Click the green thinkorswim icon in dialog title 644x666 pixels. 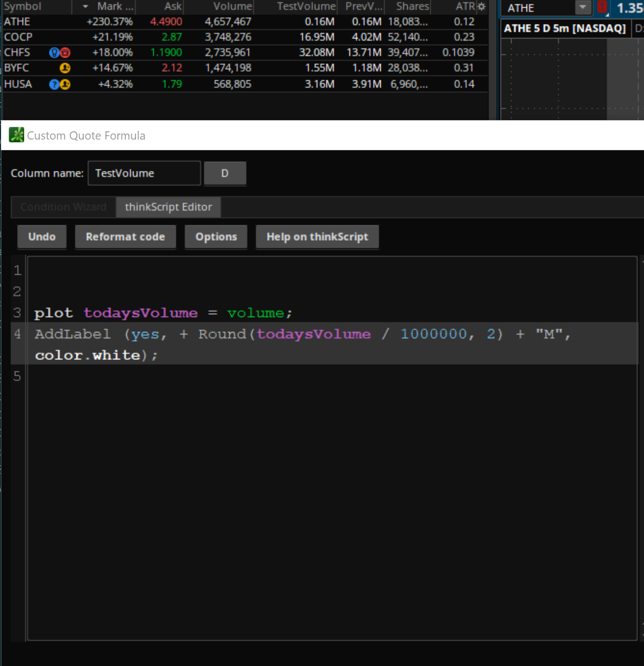point(16,135)
